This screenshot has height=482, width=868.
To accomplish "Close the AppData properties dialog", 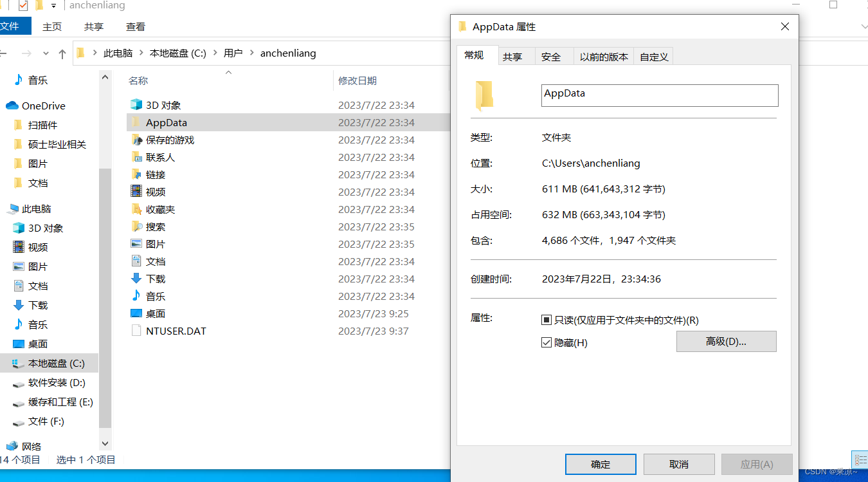I will click(x=784, y=26).
